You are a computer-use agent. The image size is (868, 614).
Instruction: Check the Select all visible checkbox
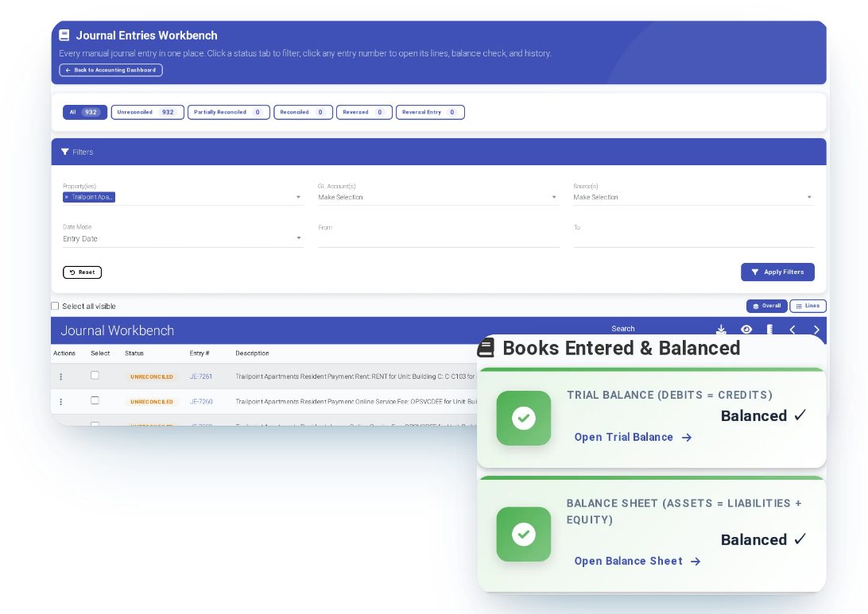[x=55, y=306]
